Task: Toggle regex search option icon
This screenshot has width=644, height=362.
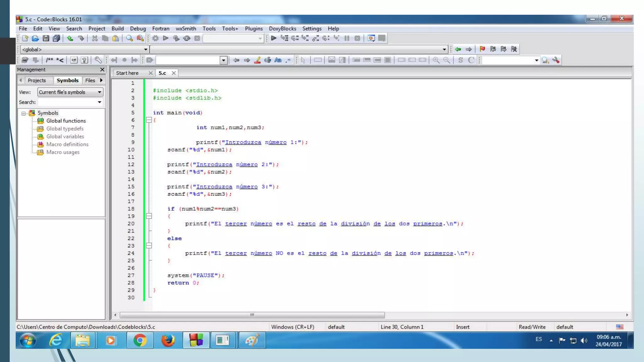Action: pos(288,60)
